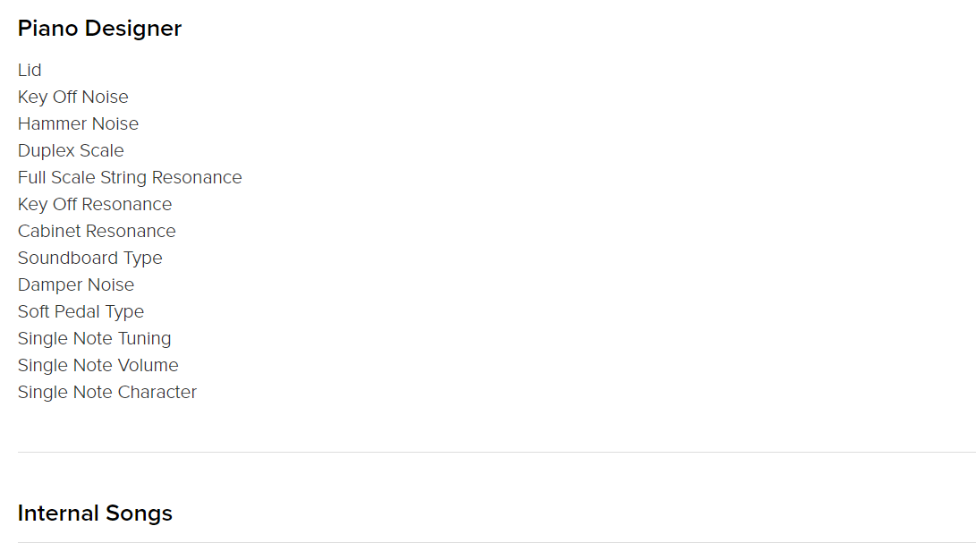Click the word Designer in heading

coord(132,28)
